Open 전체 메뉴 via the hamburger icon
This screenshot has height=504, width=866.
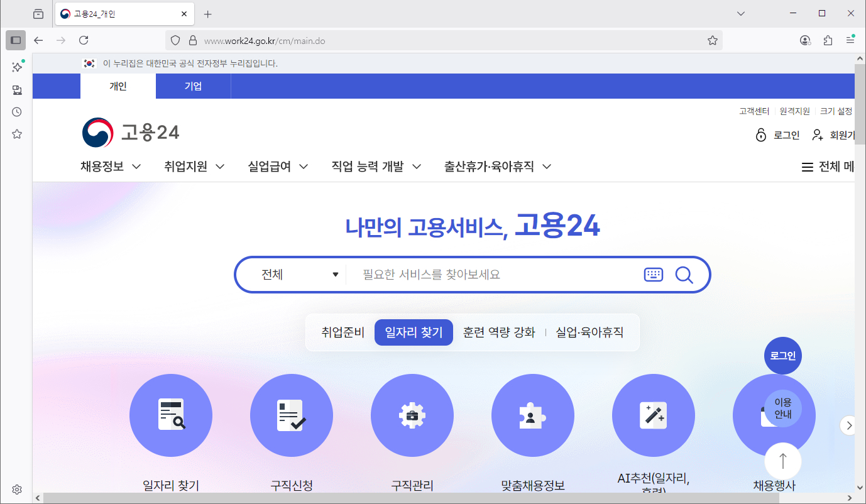807,166
